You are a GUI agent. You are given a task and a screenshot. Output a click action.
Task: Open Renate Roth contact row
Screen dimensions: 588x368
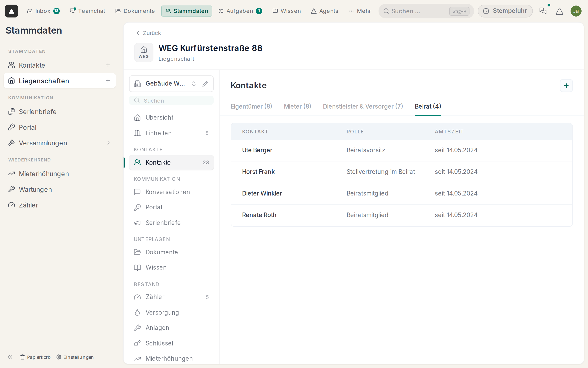tap(401, 215)
